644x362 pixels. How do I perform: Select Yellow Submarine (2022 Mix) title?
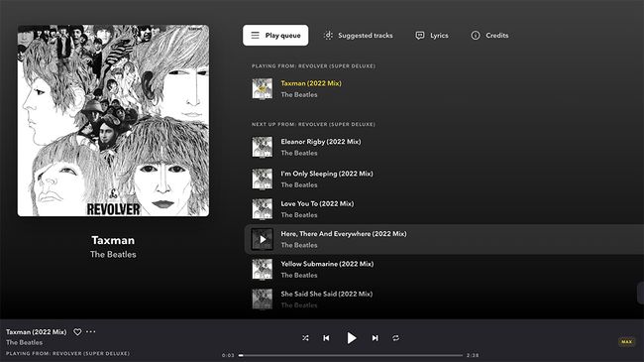[327, 264]
